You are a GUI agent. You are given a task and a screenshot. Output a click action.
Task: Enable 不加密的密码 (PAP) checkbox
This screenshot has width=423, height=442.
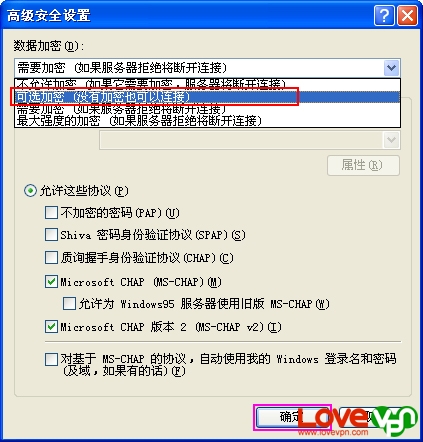51,213
